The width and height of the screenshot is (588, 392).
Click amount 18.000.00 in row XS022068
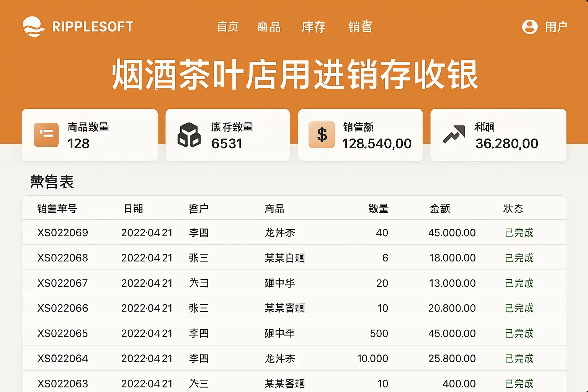pos(452,258)
